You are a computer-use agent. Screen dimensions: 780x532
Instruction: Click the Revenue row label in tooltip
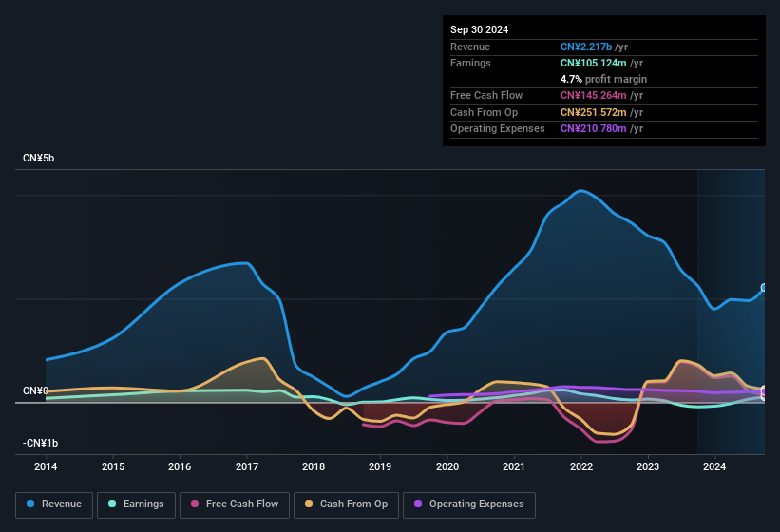470,47
